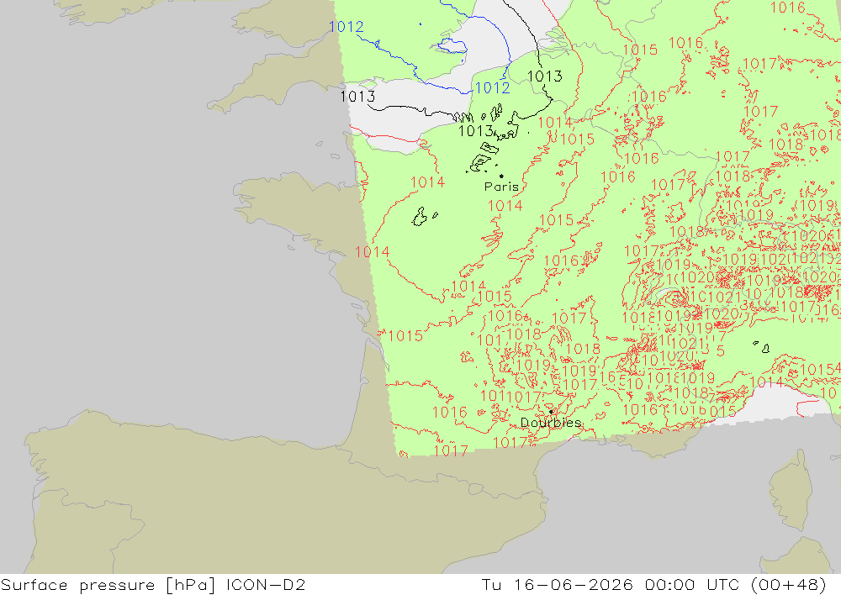Click the Dourbies city label
Viewport: 841px width, 616px height.
point(551,423)
